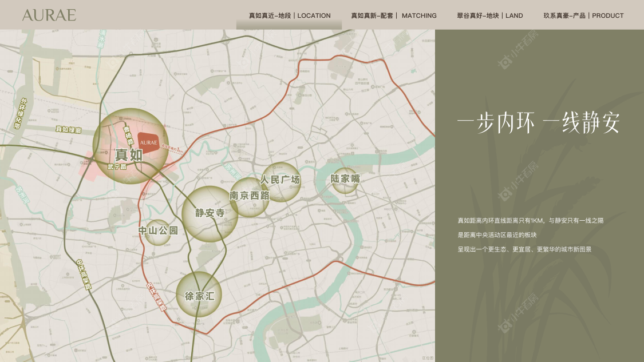Click the 外环绿化带 map label
The image size is (644, 362).
pos(20,114)
